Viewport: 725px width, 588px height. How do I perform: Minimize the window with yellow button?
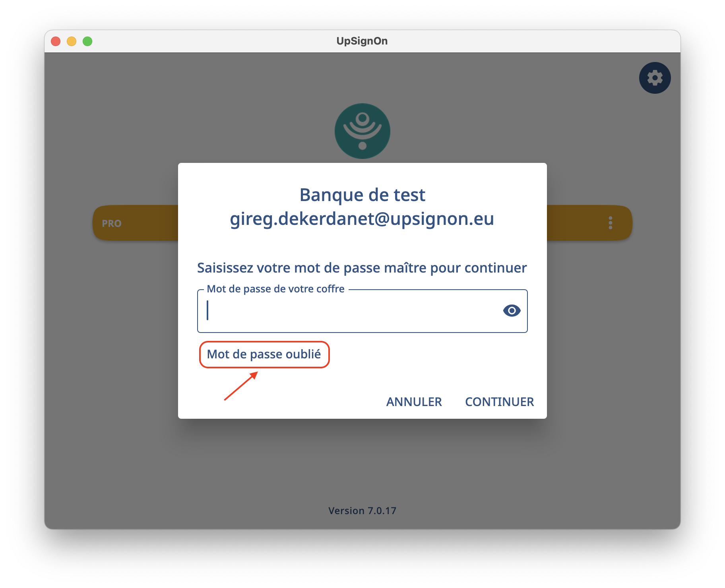[x=72, y=41]
